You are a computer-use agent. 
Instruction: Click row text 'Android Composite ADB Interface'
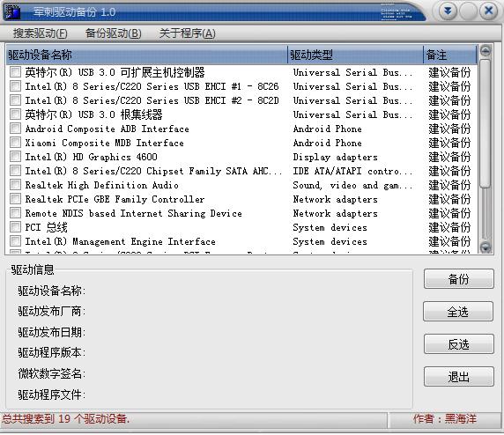(x=107, y=129)
